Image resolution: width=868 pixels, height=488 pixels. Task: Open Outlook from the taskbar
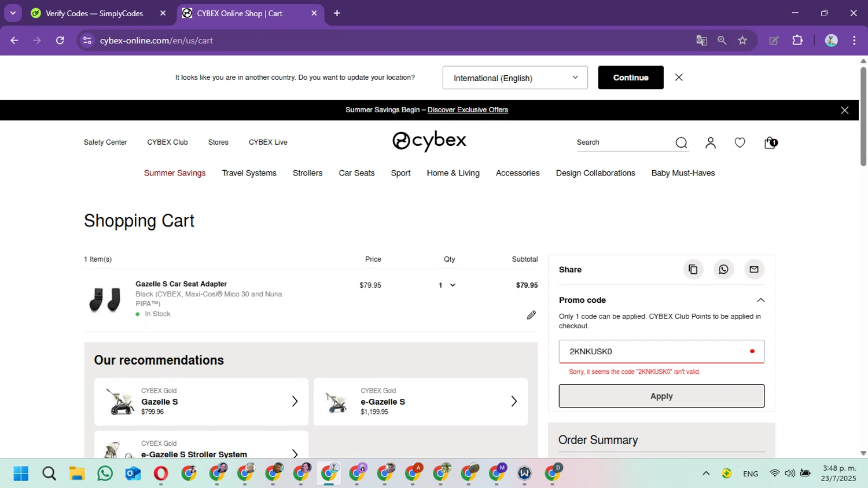coord(133,474)
